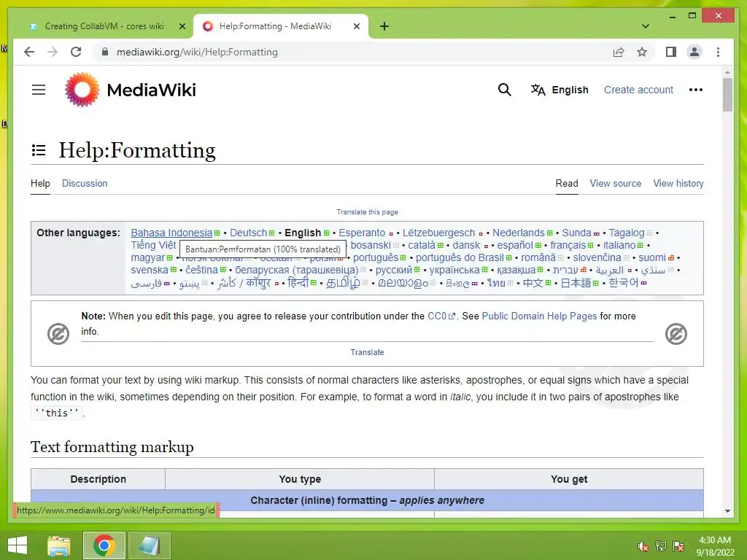Open the Esperanto translation link
Image resolution: width=747 pixels, height=560 pixels.
coord(362,233)
